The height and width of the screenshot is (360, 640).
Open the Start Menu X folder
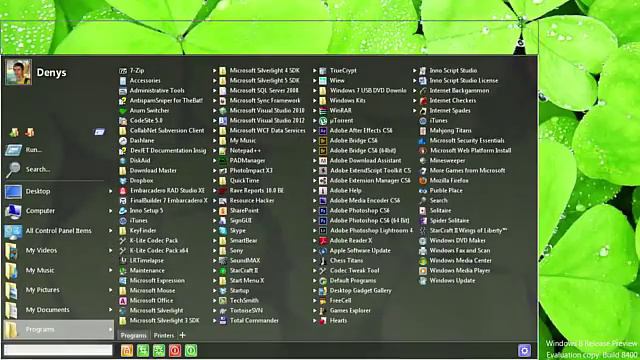click(x=247, y=280)
